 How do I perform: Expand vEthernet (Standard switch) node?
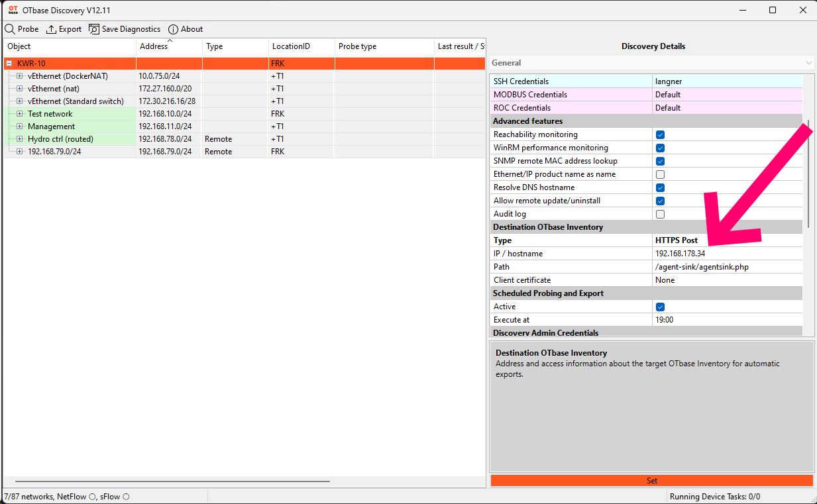pyautogui.click(x=20, y=101)
